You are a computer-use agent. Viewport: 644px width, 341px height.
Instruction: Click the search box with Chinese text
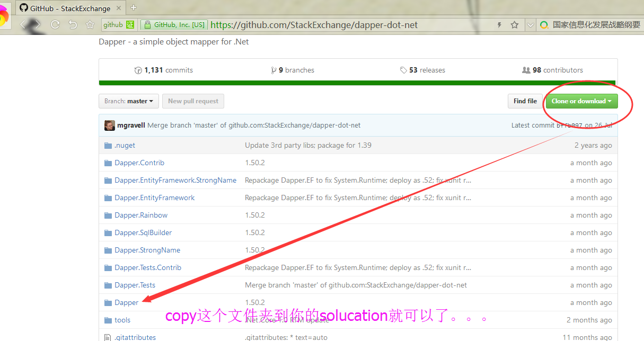tap(596, 25)
